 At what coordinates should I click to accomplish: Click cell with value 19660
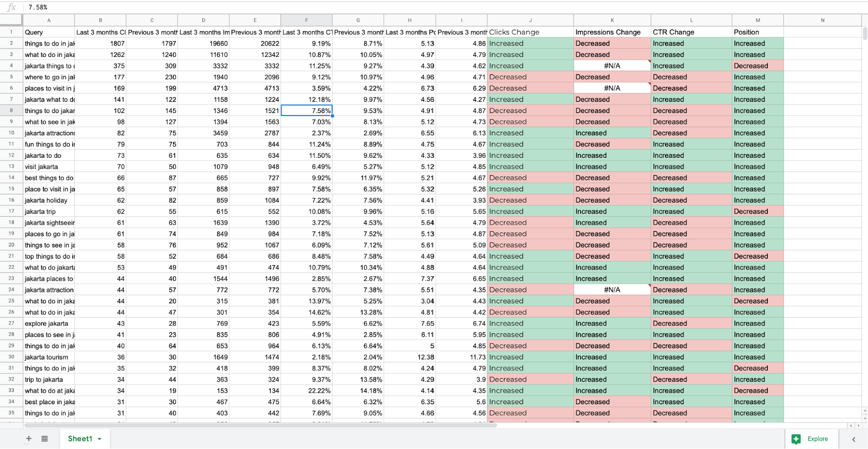[x=203, y=43]
